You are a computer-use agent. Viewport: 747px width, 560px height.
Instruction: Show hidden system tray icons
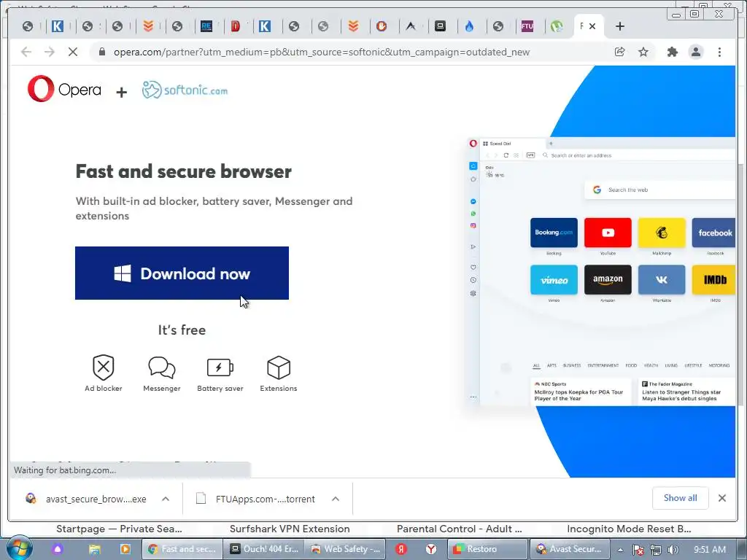[x=620, y=550]
